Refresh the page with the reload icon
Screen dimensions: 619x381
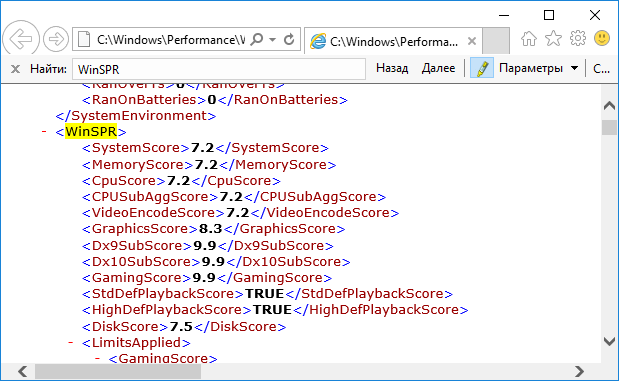289,39
